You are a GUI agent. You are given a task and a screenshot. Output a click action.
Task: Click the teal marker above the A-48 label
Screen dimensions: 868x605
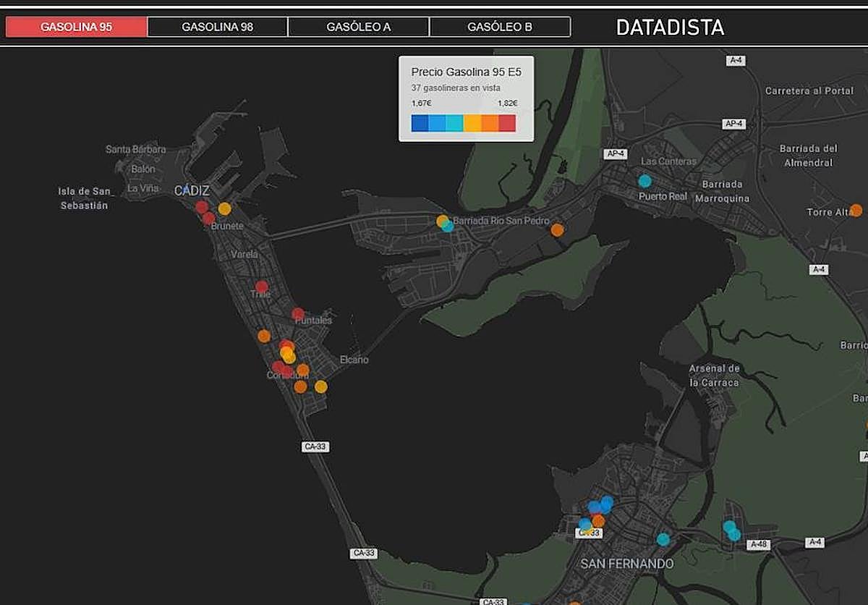pyautogui.click(x=734, y=534)
